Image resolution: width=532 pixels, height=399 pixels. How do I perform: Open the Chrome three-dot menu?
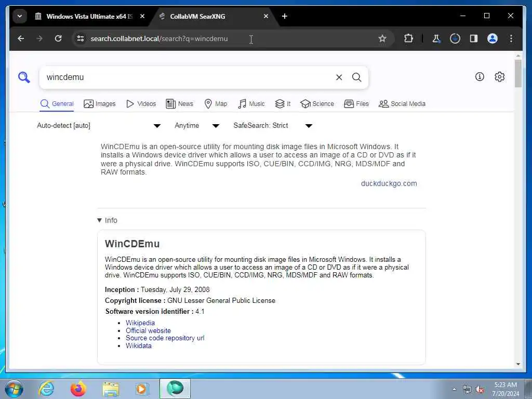click(x=511, y=38)
